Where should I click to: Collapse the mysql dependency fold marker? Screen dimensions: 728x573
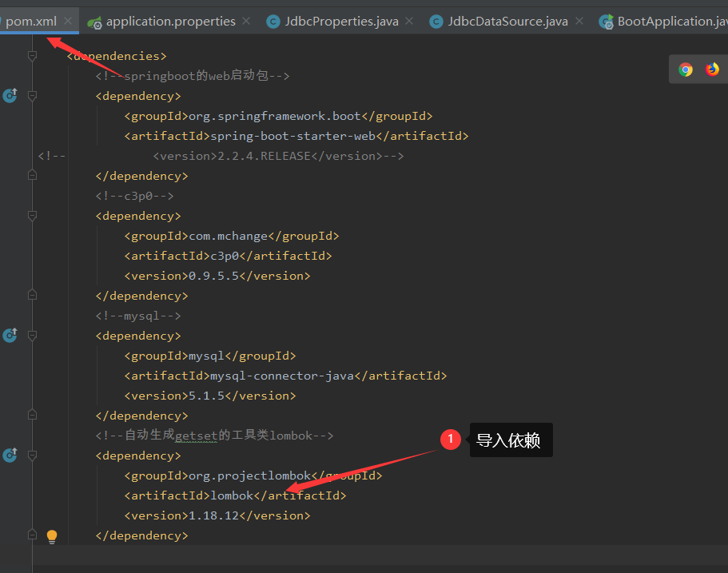click(x=32, y=336)
